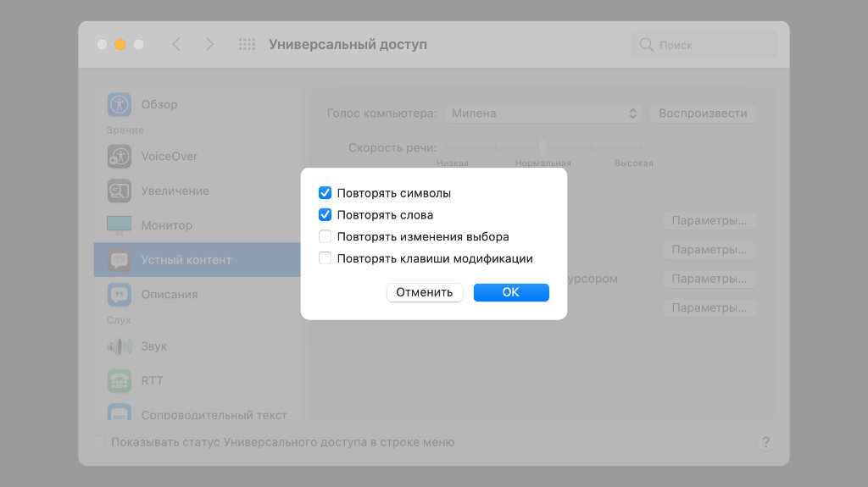Select the Сопроводительный текст captions icon

click(119, 412)
